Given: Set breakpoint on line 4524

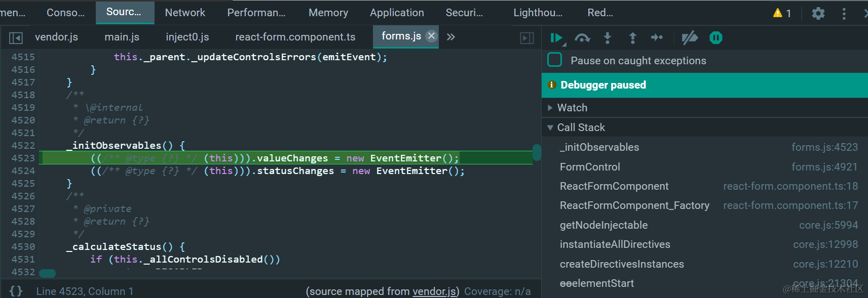Looking at the screenshot, I should coord(23,171).
